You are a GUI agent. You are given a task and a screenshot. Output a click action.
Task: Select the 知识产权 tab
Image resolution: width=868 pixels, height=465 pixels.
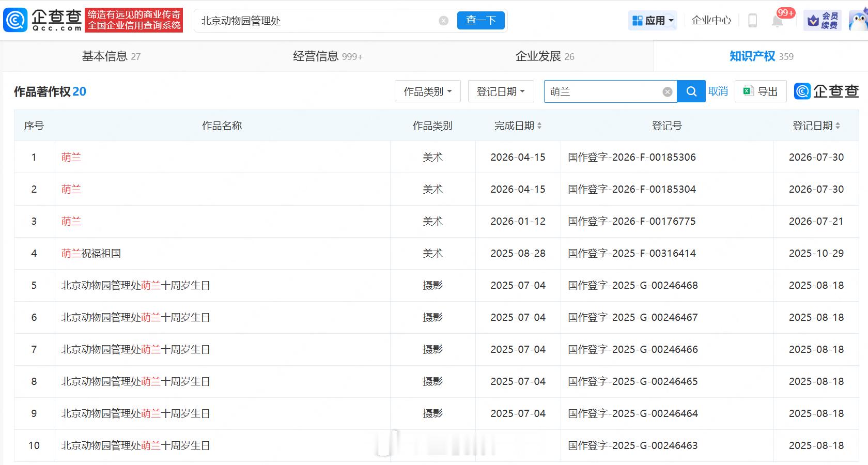(761, 56)
